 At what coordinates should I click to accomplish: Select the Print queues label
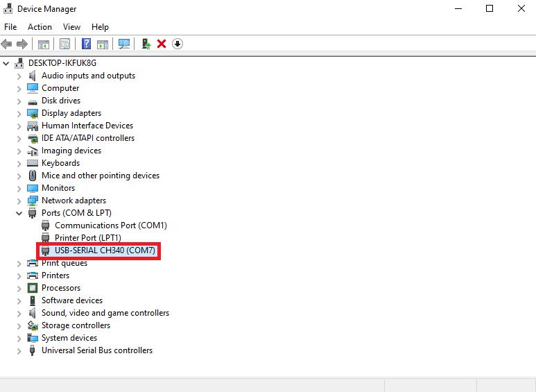pos(64,263)
